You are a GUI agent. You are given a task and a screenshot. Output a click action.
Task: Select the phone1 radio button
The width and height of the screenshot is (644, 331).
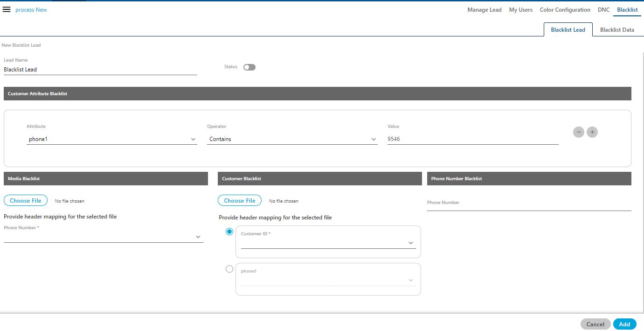229,269
